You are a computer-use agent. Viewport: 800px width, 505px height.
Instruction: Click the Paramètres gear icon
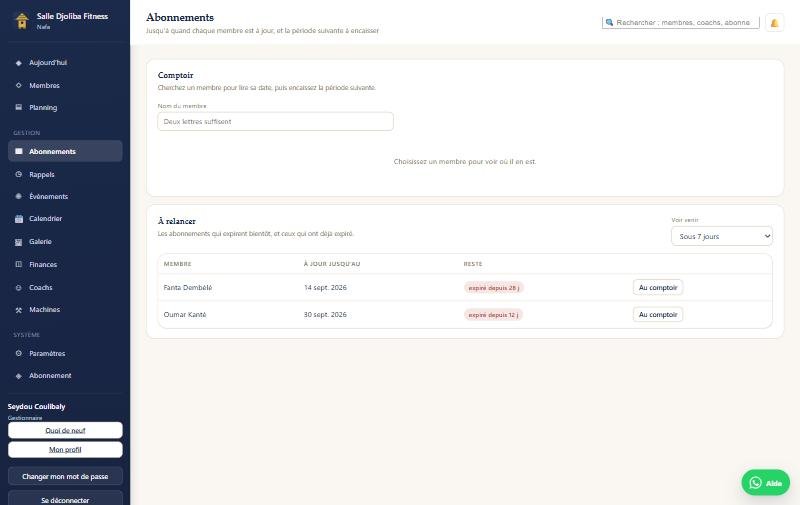pos(19,353)
